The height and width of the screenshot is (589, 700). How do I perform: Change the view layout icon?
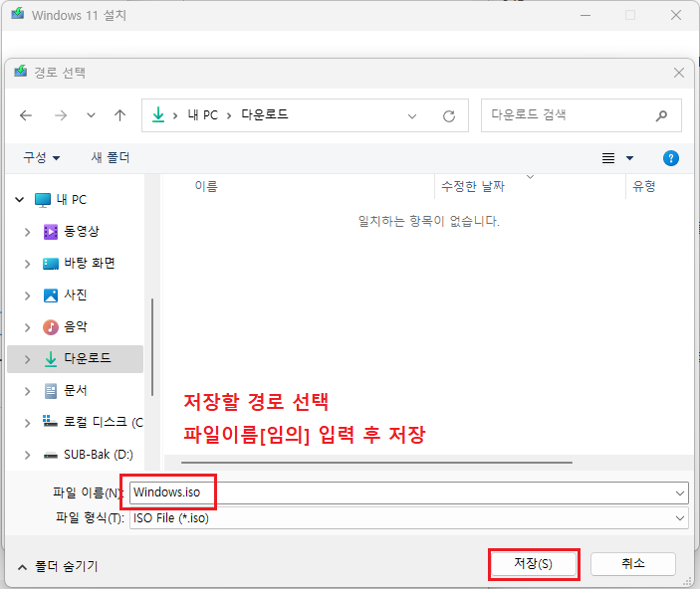[x=608, y=158]
